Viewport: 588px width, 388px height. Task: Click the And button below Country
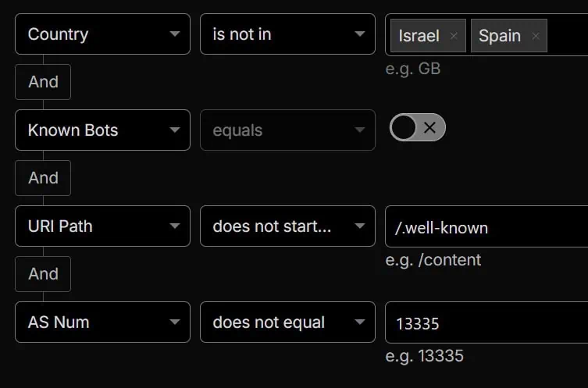tap(43, 82)
